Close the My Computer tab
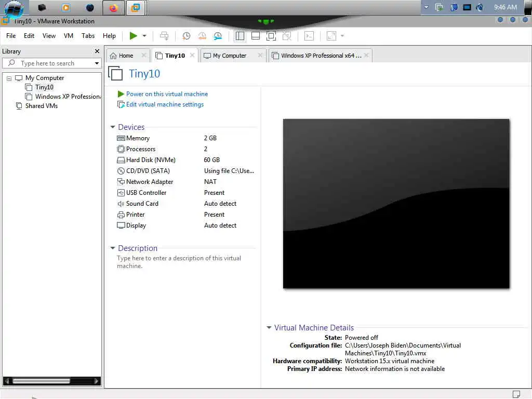This screenshot has height=399, width=532. tap(260, 55)
